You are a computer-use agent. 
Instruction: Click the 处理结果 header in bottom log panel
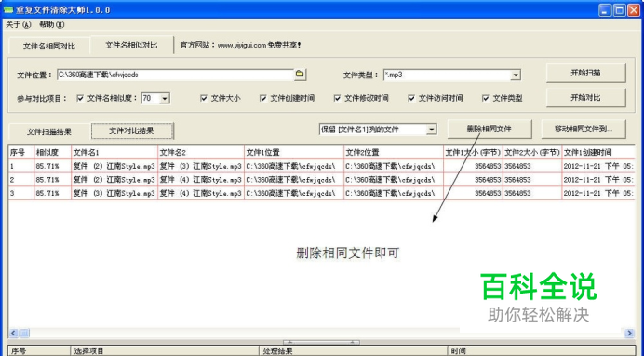pos(354,351)
